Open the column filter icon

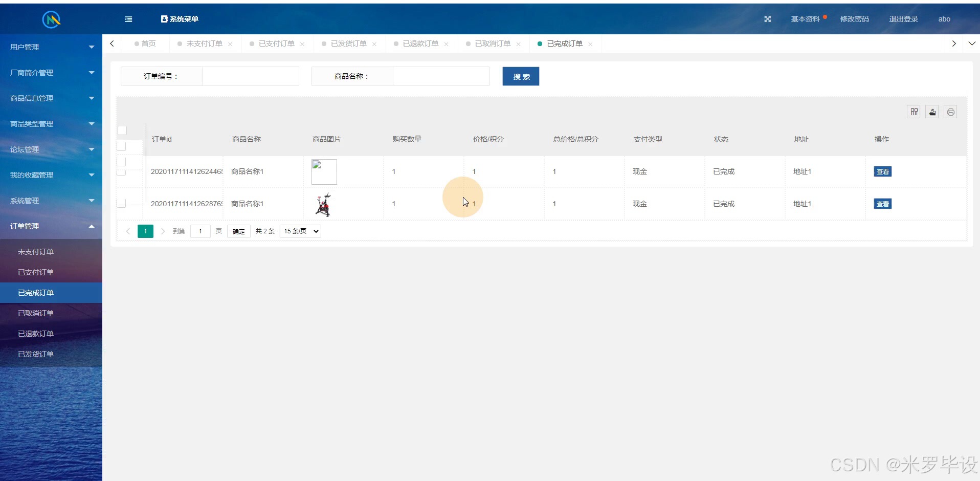914,112
